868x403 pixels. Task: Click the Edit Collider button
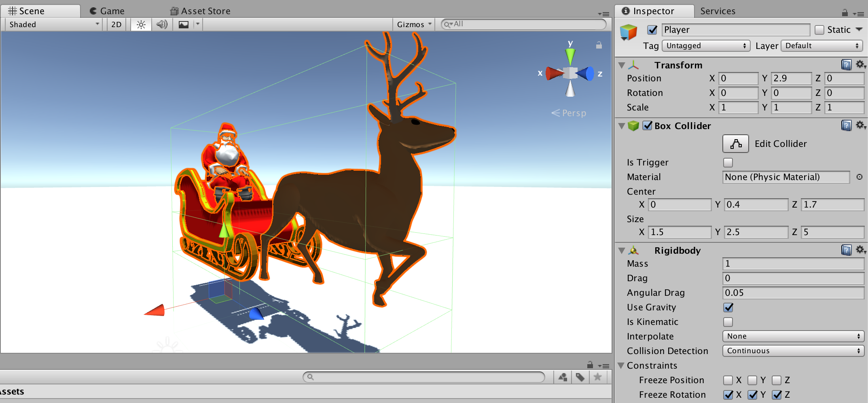736,144
